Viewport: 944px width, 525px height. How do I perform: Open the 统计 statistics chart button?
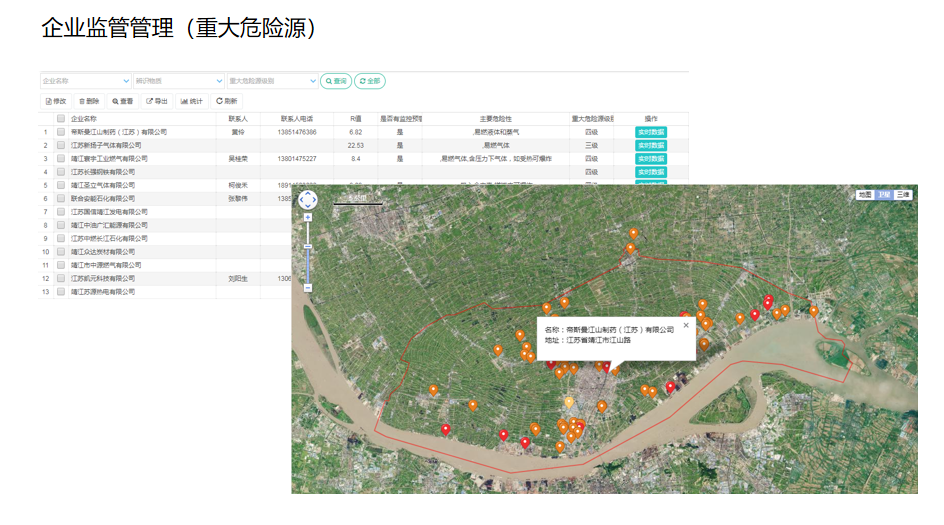tap(191, 101)
